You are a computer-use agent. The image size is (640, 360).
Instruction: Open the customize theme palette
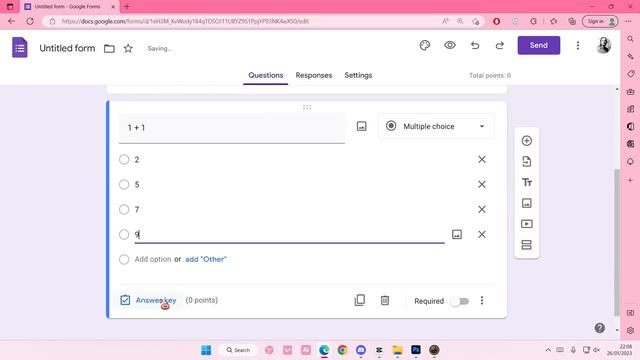[425, 45]
